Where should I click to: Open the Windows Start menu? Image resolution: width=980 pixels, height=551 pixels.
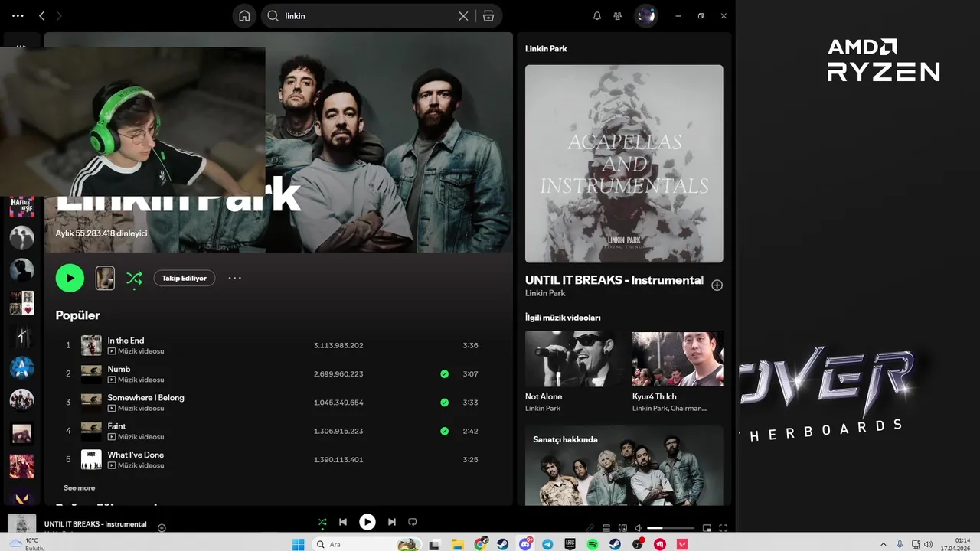coord(298,544)
